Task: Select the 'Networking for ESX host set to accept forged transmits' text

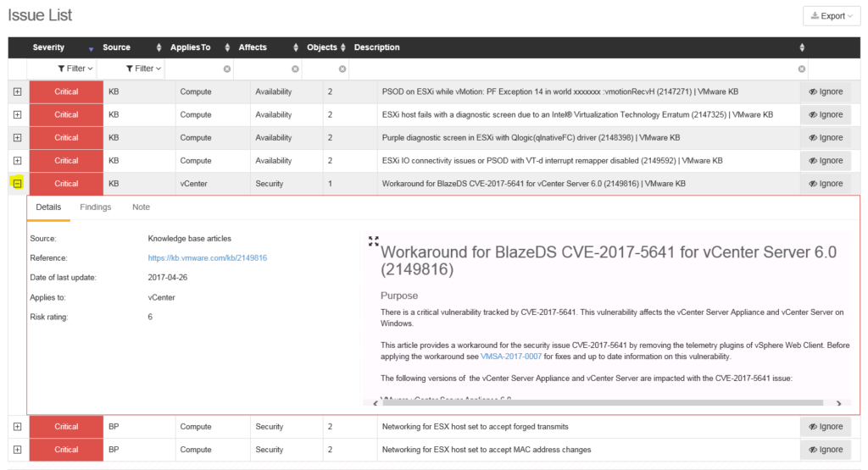Action: coord(475,427)
